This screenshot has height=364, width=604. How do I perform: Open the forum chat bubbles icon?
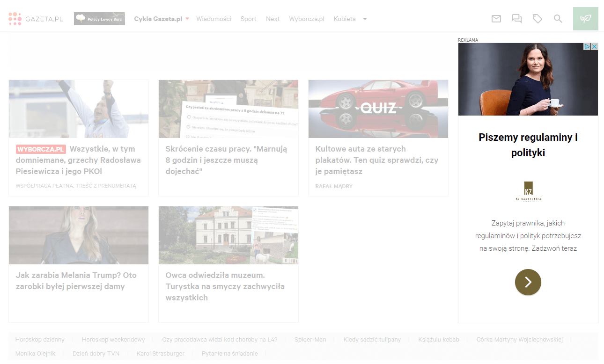tap(516, 19)
